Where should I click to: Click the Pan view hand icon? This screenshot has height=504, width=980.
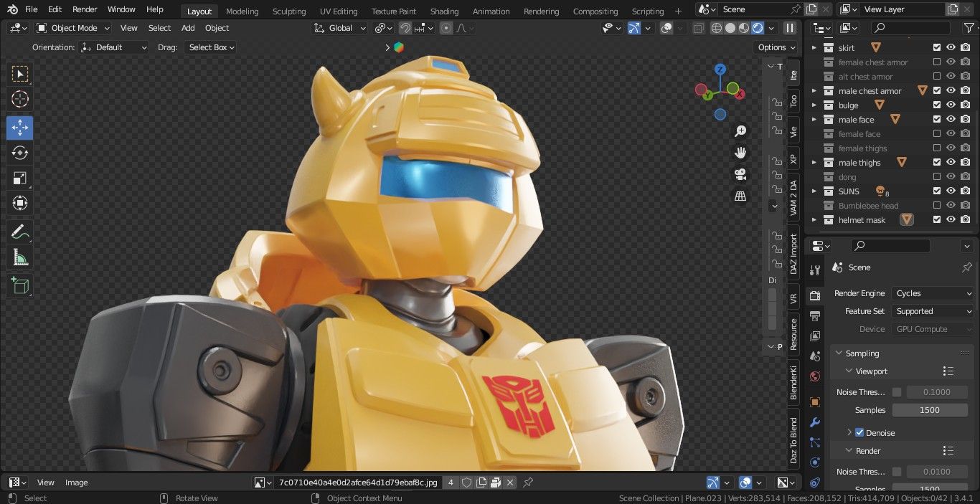tap(740, 153)
